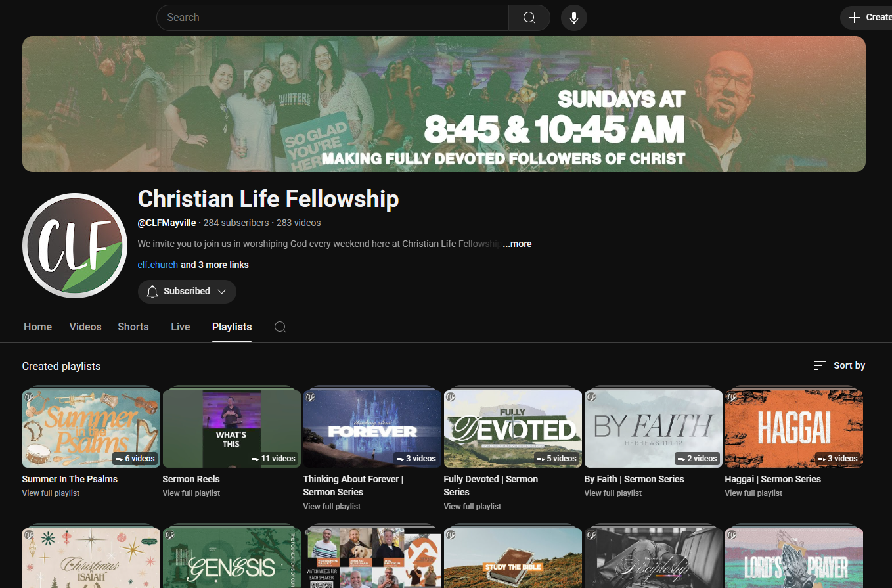Image resolution: width=892 pixels, height=588 pixels.
Task: Open Lord's Prayer playlist thumbnail
Action: pos(794,558)
